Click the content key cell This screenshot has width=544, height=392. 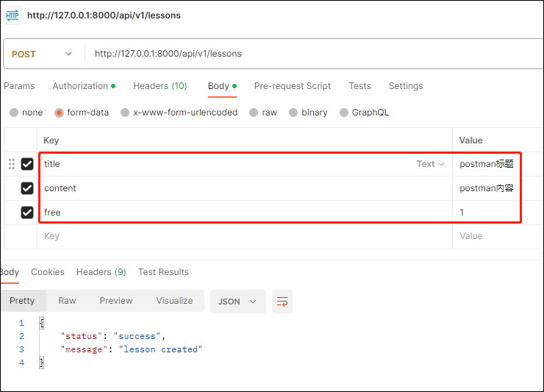[246, 188]
